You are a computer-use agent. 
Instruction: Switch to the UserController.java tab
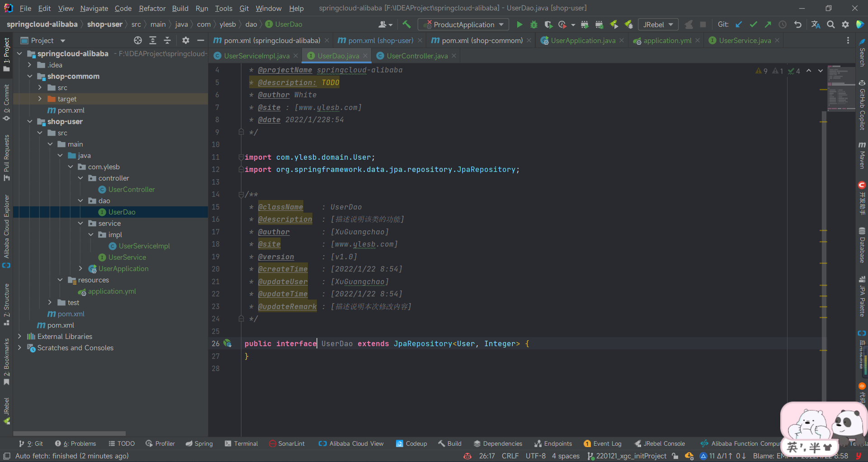click(x=417, y=56)
